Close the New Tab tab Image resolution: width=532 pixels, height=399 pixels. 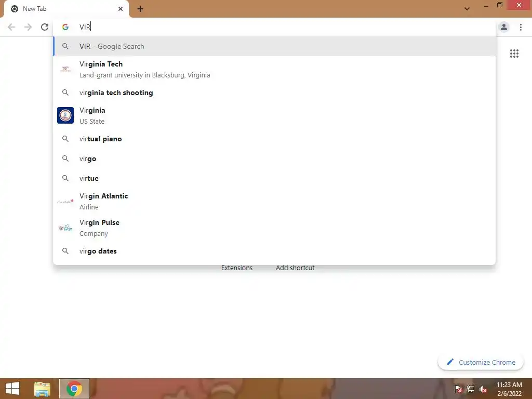click(121, 9)
